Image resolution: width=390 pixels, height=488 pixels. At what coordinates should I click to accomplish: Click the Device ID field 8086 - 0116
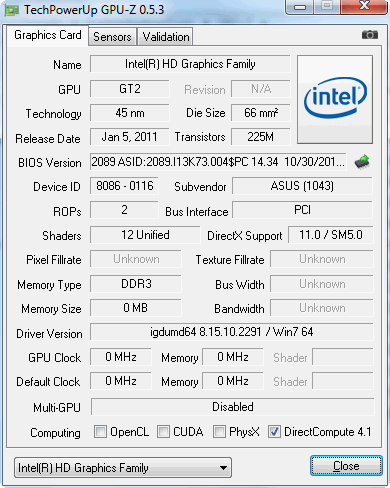click(124, 186)
